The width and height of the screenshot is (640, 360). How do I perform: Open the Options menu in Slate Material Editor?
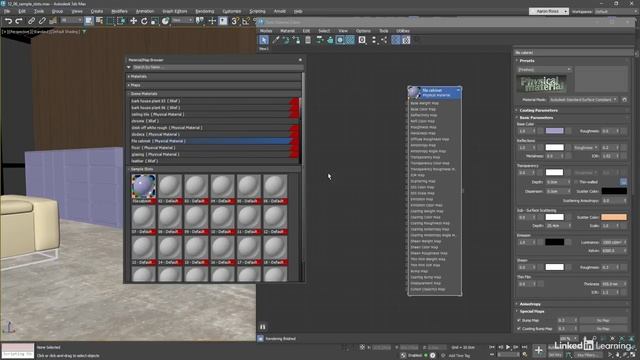(363, 31)
